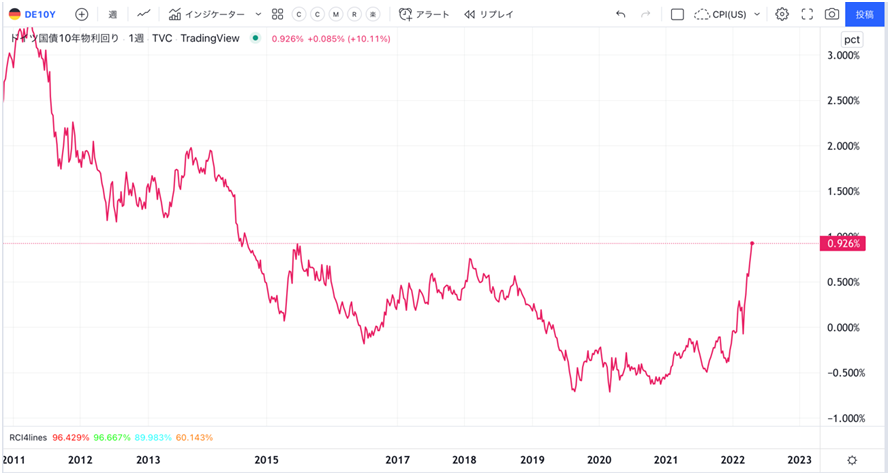Viewport: 890px width, 475px height.
Task: Open the line chart style selector
Action: (x=144, y=14)
